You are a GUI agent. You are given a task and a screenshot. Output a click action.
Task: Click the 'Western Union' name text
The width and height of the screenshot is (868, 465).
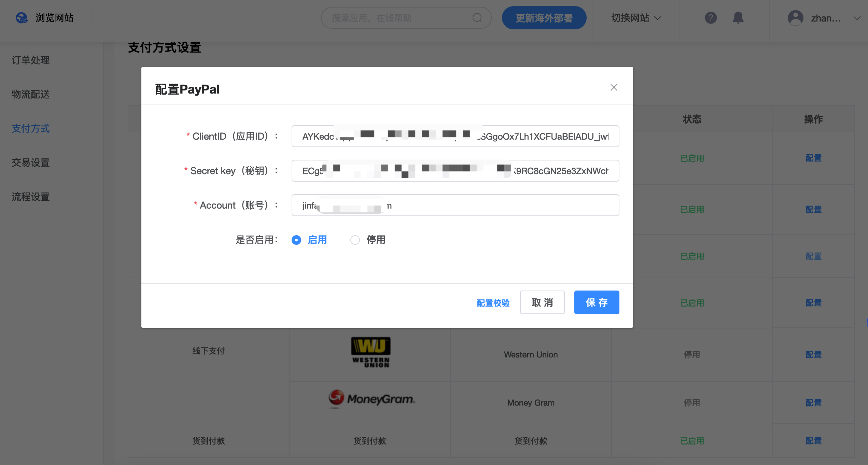[x=531, y=355]
